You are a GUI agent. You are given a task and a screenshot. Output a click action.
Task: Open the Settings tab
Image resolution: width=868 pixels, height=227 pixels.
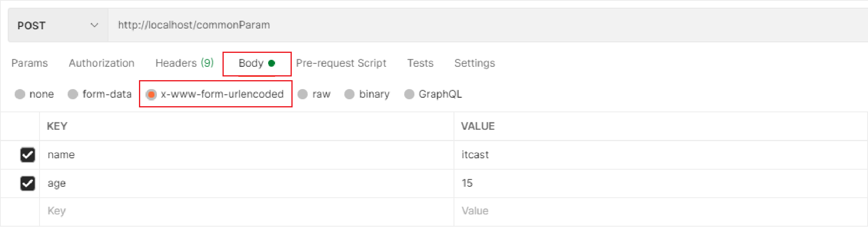[x=474, y=63]
